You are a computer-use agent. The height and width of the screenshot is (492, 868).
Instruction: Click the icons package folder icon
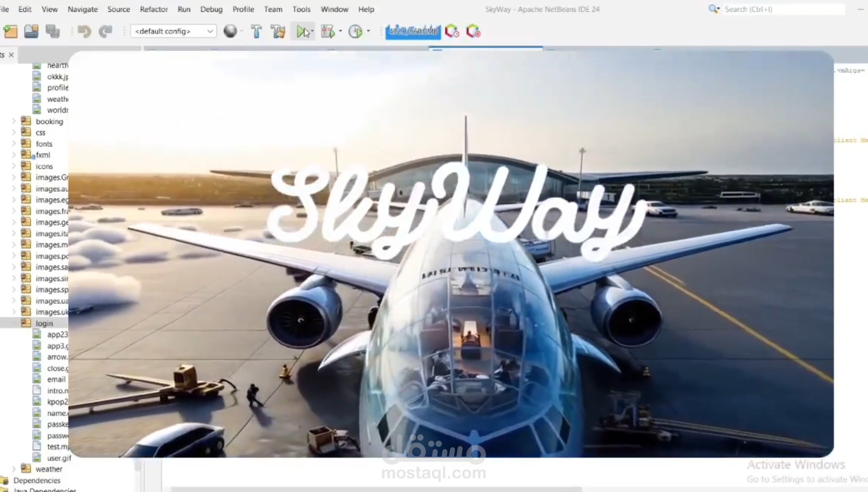(26, 166)
